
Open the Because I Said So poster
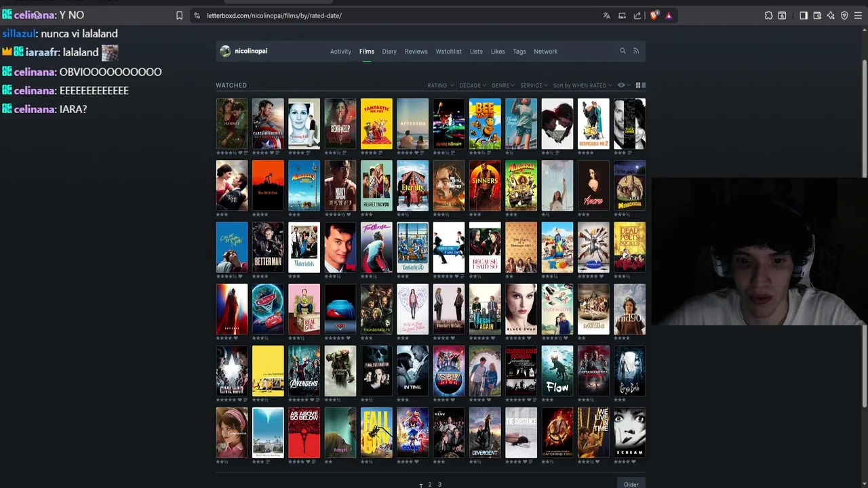click(x=485, y=247)
